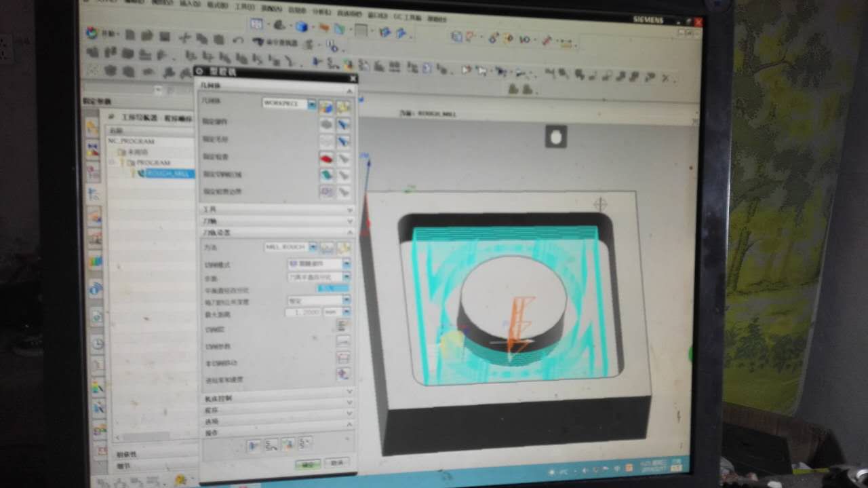Click the 指定切削区域 row display flashlight icon
This screenshot has height=488, width=868.
[344, 176]
